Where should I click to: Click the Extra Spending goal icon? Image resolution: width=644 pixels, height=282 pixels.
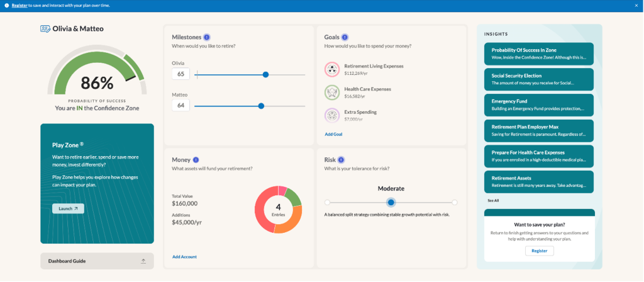pos(332,115)
